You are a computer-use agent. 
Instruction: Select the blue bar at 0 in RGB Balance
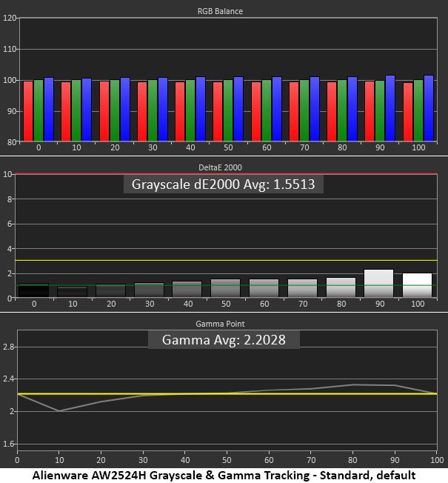pos(49,110)
